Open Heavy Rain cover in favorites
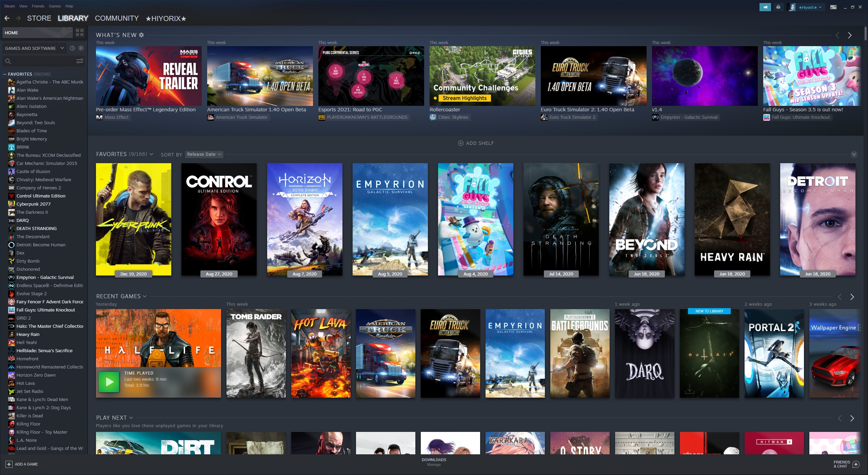Image resolution: width=868 pixels, height=475 pixels. 732,219
